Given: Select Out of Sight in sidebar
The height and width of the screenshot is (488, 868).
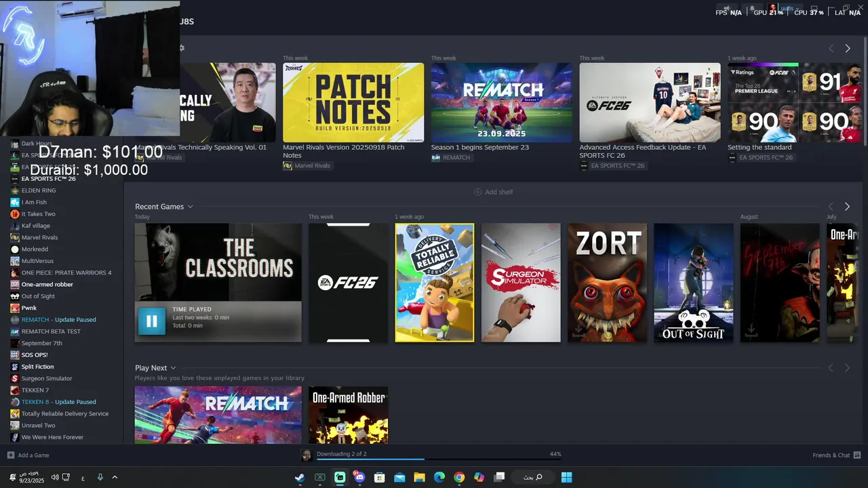Looking at the screenshot, I should [x=38, y=296].
